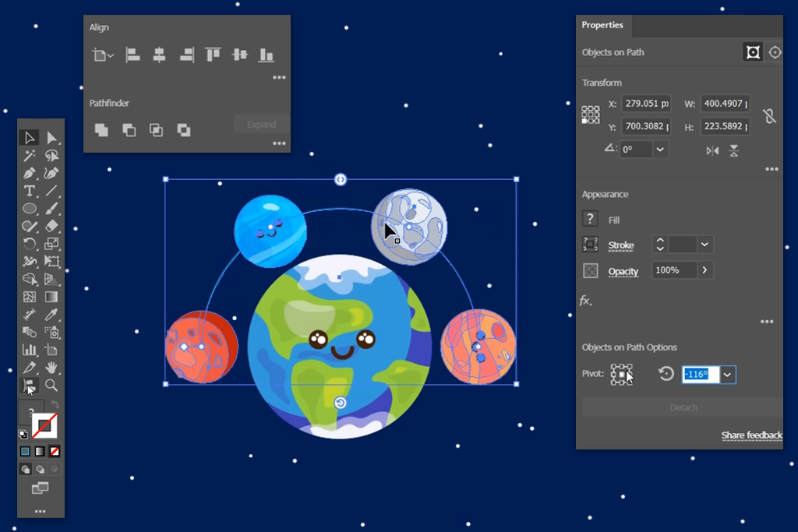Select the Mesh tool
Screen dimensions: 798x532
pyautogui.click(x=29, y=297)
